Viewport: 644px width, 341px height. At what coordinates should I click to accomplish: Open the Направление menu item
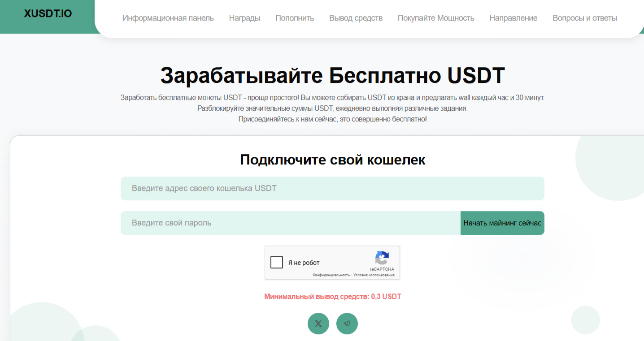pyautogui.click(x=513, y=18)
